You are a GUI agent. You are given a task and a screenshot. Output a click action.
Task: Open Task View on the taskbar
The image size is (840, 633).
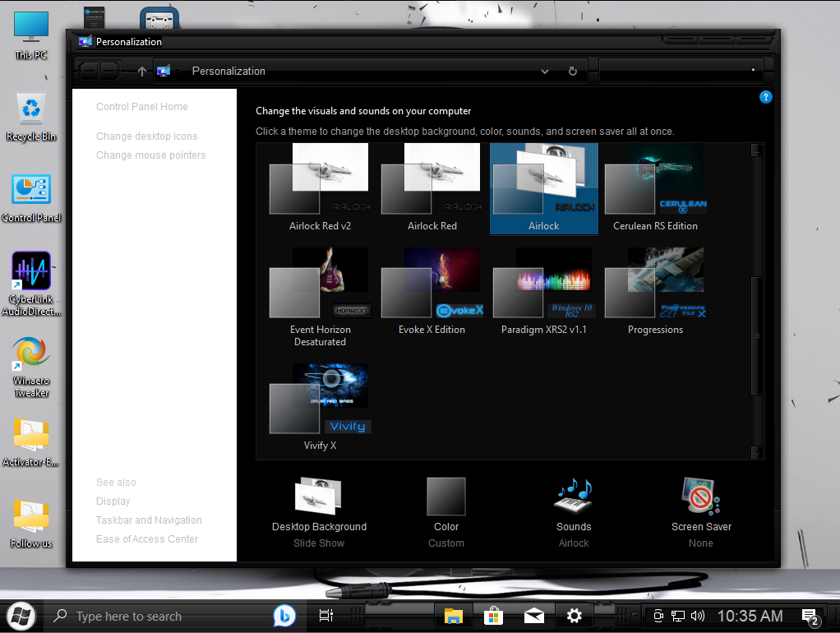(325, 616)
